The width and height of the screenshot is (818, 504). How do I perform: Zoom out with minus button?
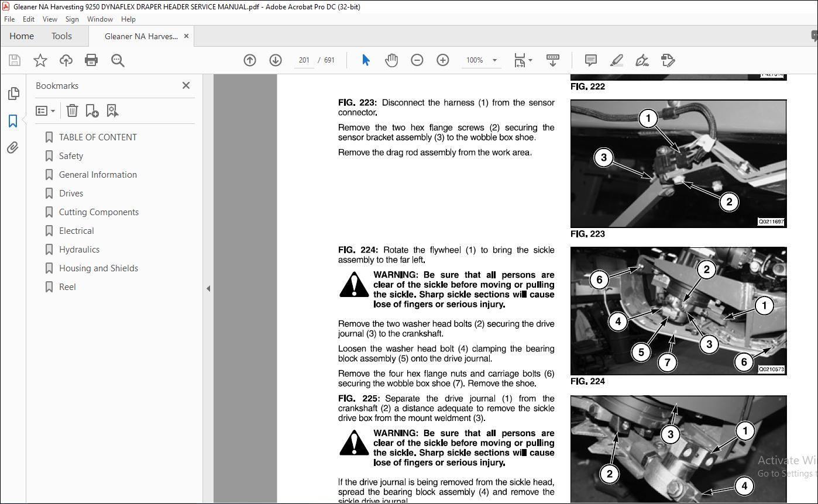tap(417, 60)
